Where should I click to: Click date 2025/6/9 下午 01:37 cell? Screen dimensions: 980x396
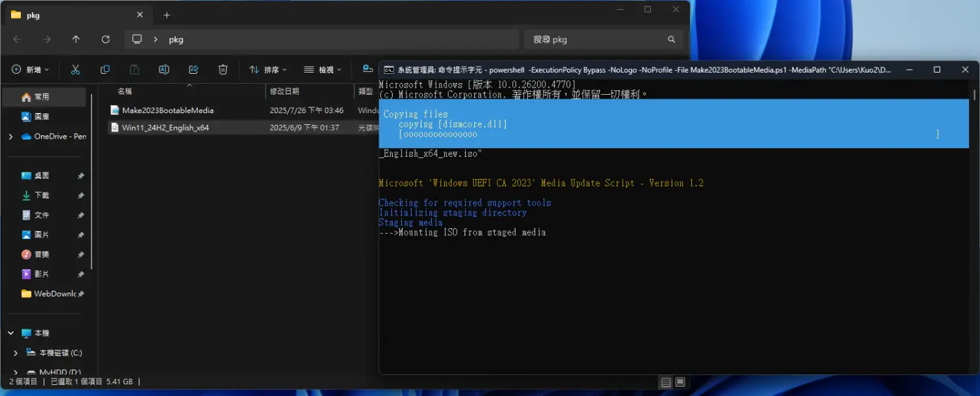click(304, 127)
